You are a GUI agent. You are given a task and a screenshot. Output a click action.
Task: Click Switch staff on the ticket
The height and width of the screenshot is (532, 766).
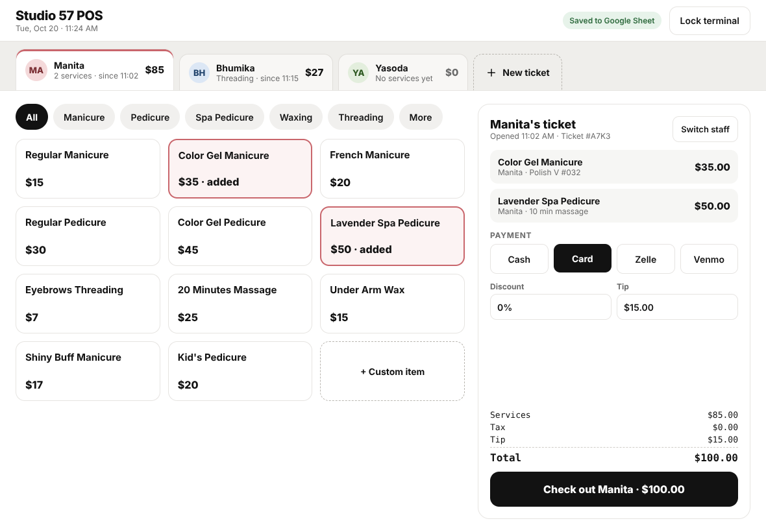(x=705, y=129)
